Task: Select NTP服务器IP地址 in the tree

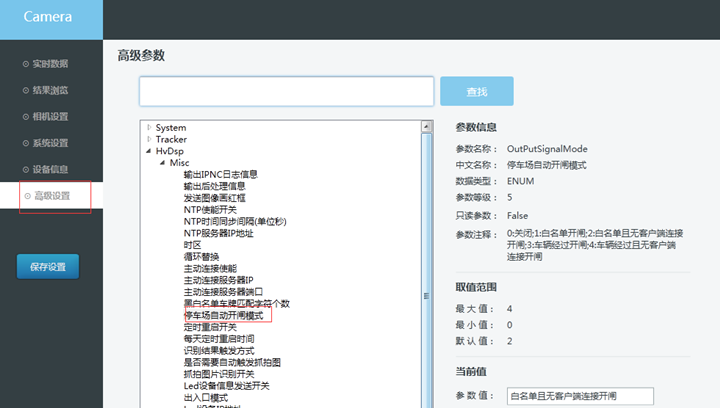Action: coord(218,233)
